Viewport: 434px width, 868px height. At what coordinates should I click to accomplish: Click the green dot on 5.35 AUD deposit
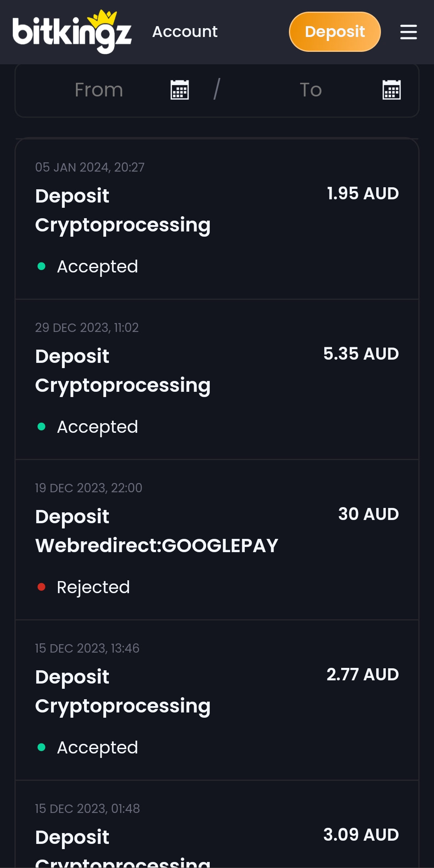41,426
